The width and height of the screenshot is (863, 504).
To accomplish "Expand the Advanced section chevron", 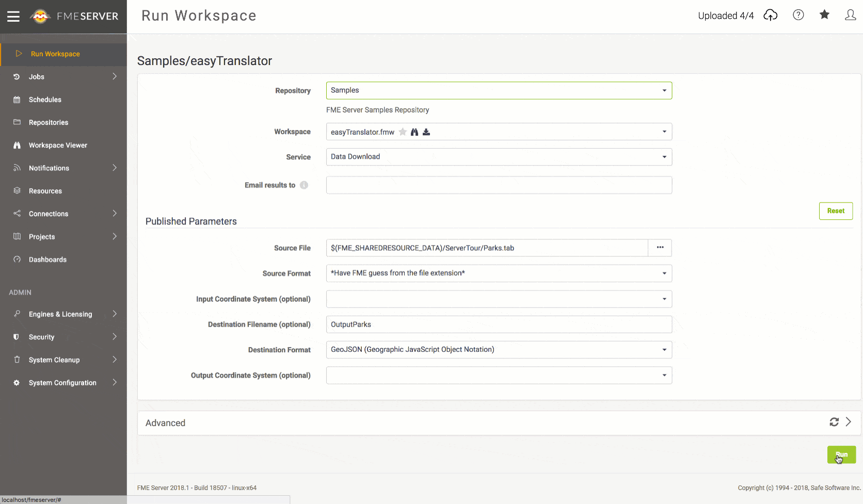I will pos(848,422).
